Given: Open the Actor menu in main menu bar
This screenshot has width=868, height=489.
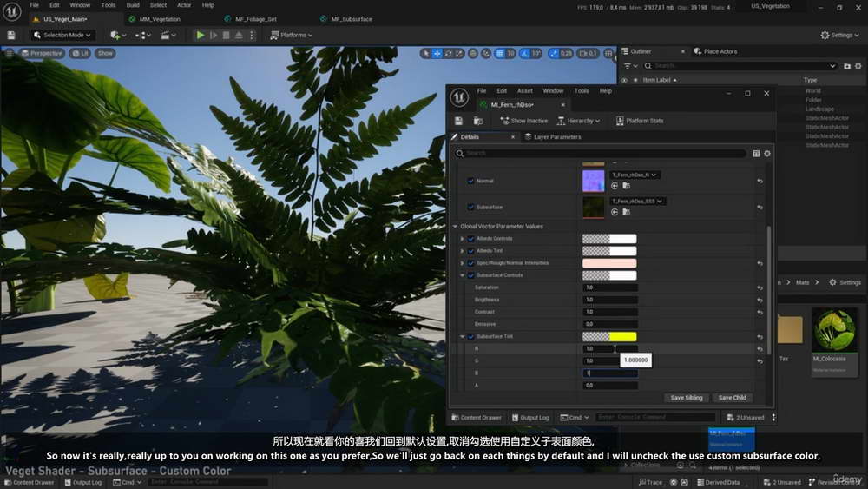Looking at the screenshot, I should pyautogui.click(x=184, y=5).
